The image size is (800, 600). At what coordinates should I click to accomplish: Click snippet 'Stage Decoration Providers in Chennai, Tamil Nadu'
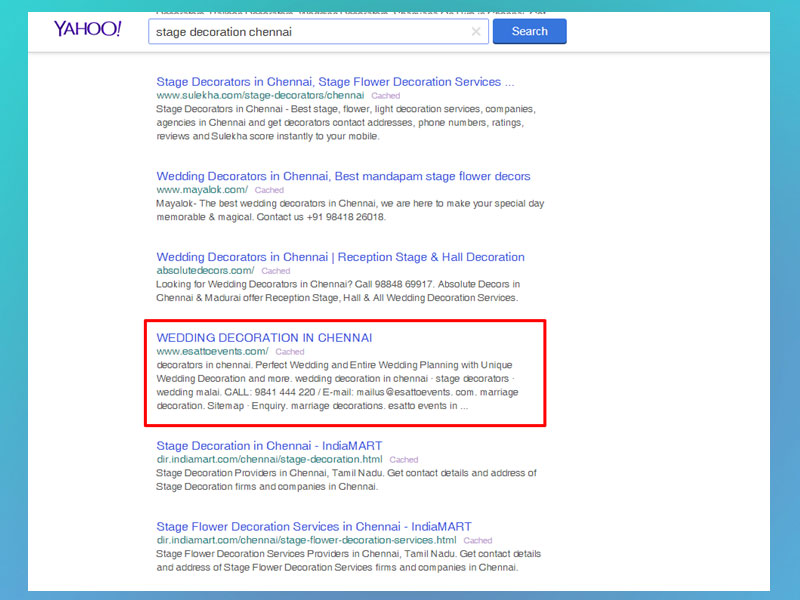click(x=270, y=473)
